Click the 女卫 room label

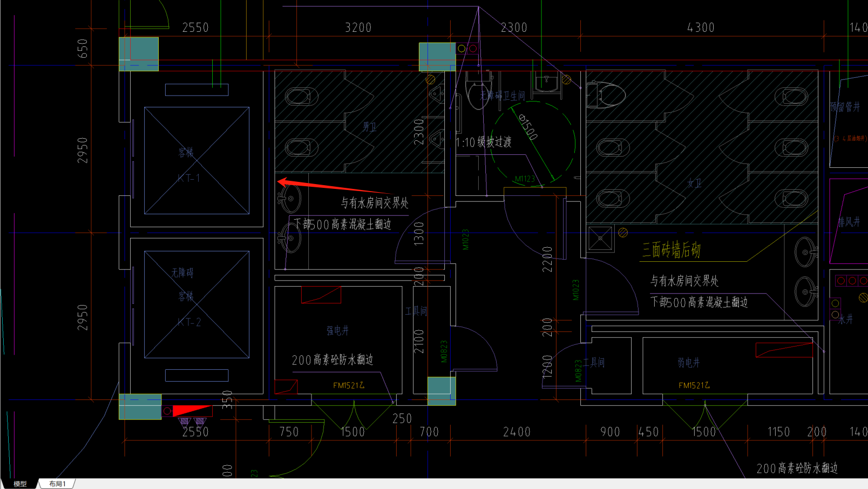click(x=694, y=184)
